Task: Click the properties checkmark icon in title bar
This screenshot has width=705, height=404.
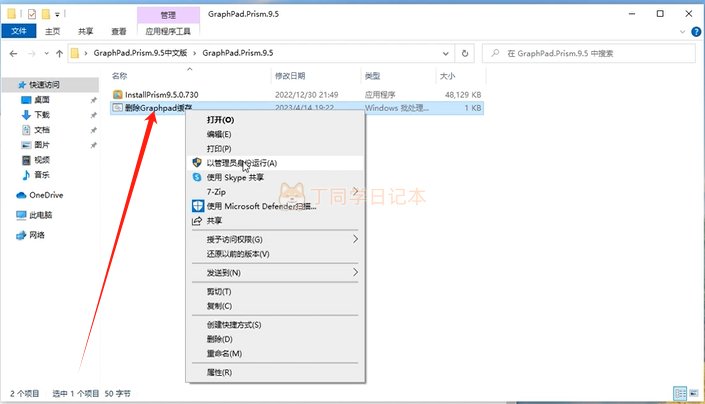Action: coord(31,14)
